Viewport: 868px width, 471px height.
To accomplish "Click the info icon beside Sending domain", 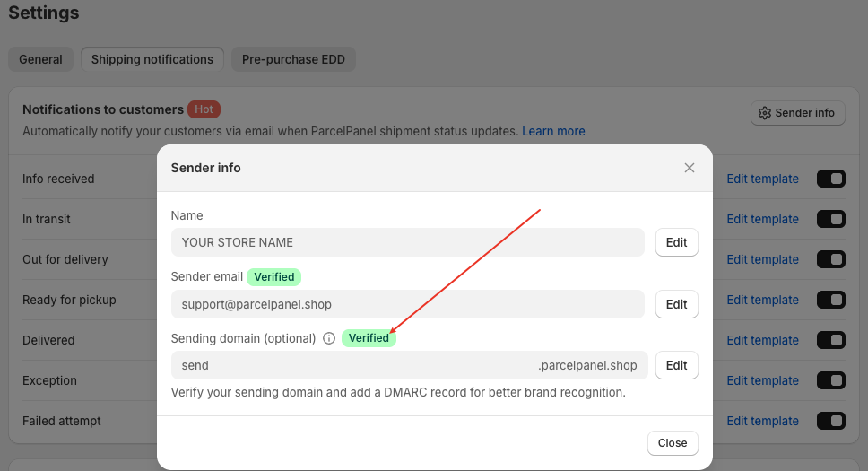I will 329,338.
